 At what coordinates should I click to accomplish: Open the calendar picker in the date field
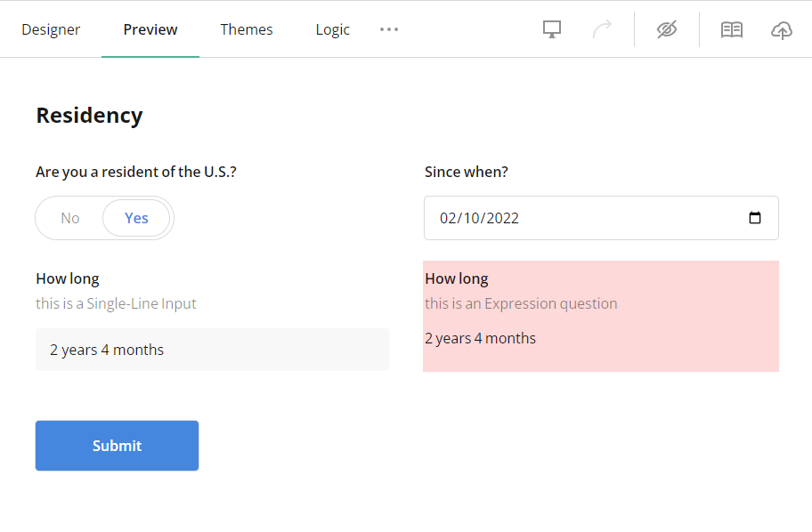755,217
